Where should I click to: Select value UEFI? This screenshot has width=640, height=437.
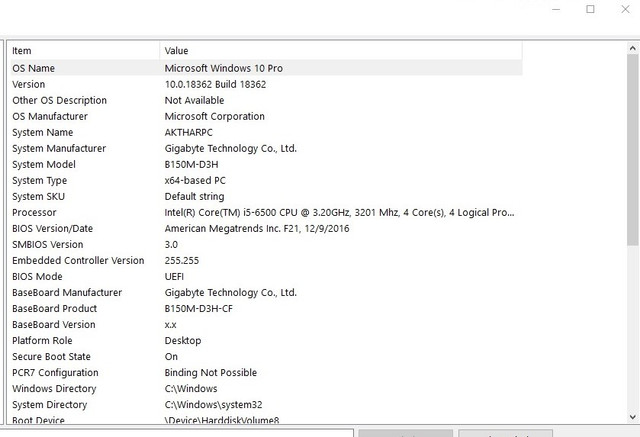click(174, 277)
